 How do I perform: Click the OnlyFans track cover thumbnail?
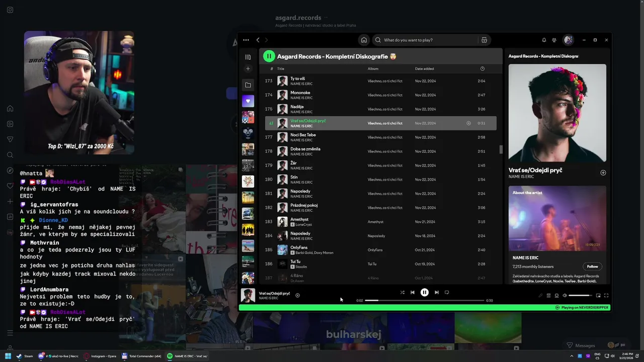pyautogui.click(x=283, y=250)
